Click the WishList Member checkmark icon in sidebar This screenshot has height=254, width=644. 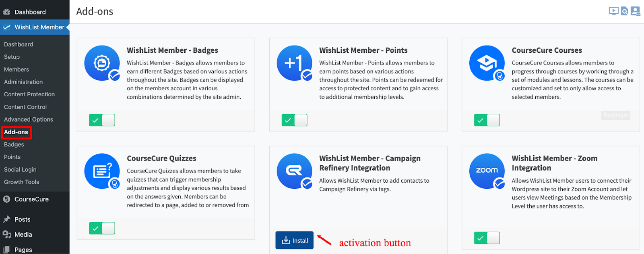coord(7,27)
